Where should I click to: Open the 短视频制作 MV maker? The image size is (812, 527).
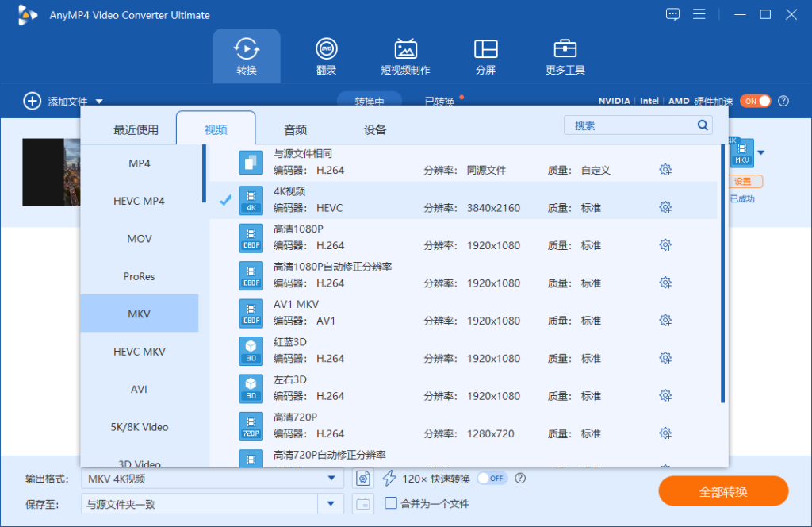pyautogui.click(x=406, y=54)
